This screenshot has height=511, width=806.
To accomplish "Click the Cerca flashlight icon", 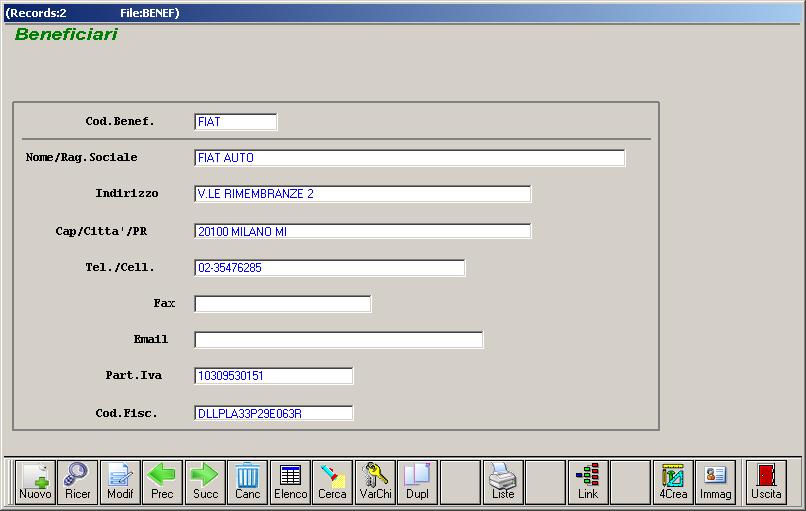I will 333,482.
